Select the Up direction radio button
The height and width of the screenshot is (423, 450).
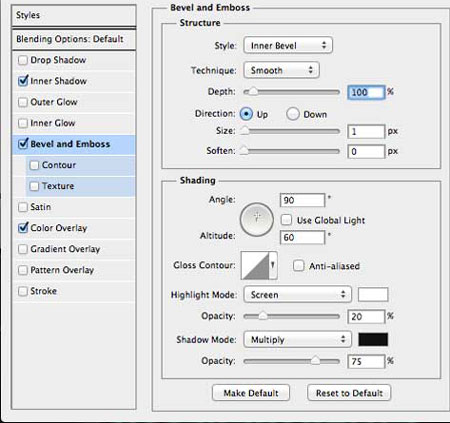(246, 114)
